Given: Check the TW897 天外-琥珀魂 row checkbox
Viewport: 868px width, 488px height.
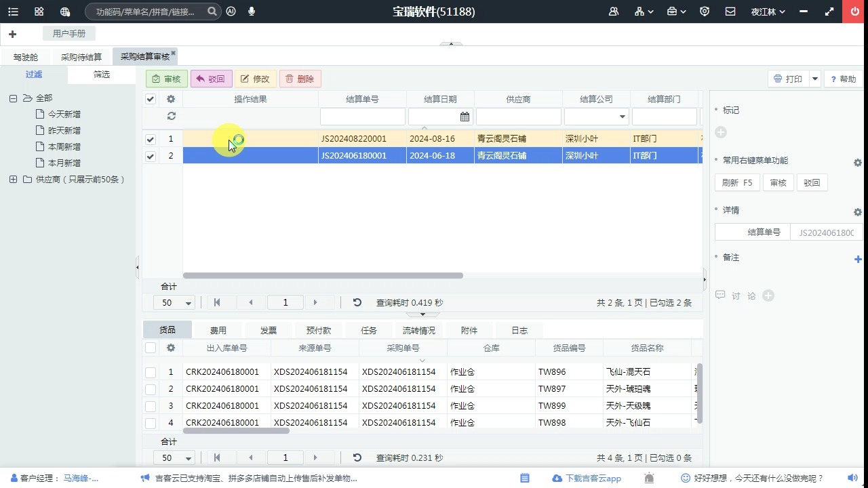Looking at the screenshot, I should [x=151, y=389].
